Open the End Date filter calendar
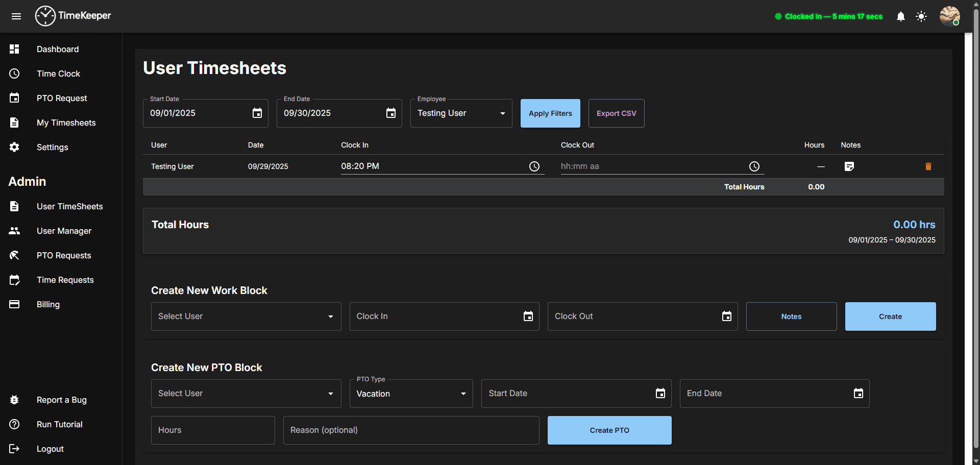The height and width of the screenshot is (465, 980). (x=391, y=113)
